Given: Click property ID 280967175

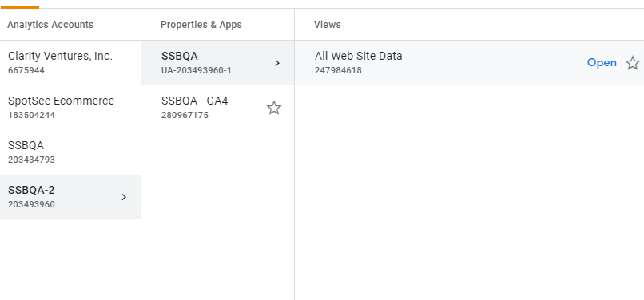Looking at the screenshot, I should coord(185,116).
